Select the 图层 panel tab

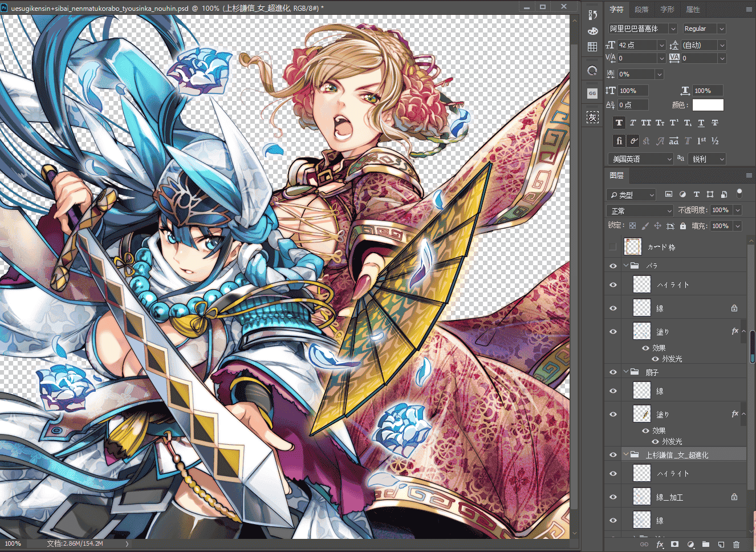(616, 176)
